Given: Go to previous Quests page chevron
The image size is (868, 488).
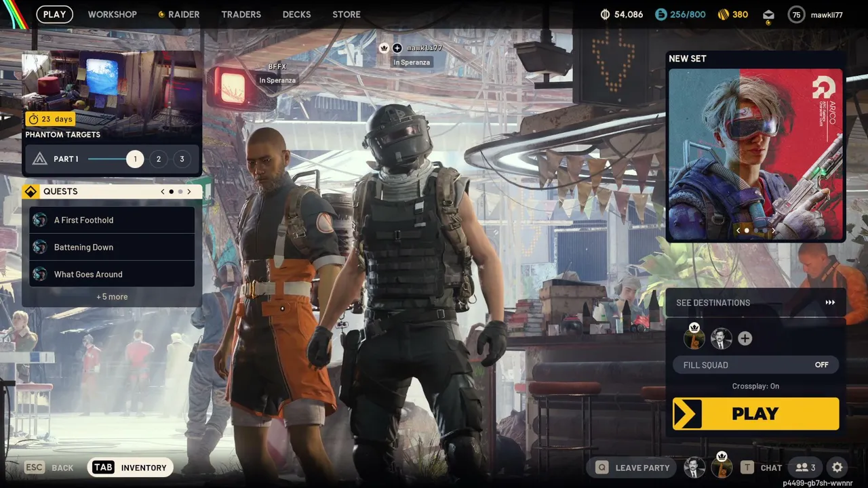Looking at the screenshot, I should pos(163,191).
